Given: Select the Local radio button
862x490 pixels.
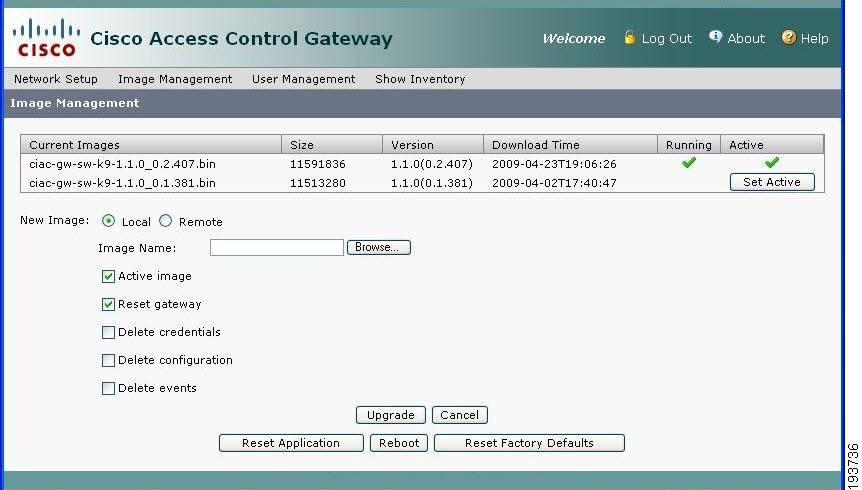Looking at the screenshot, I should pyautogui.click(x=109, y=222).
